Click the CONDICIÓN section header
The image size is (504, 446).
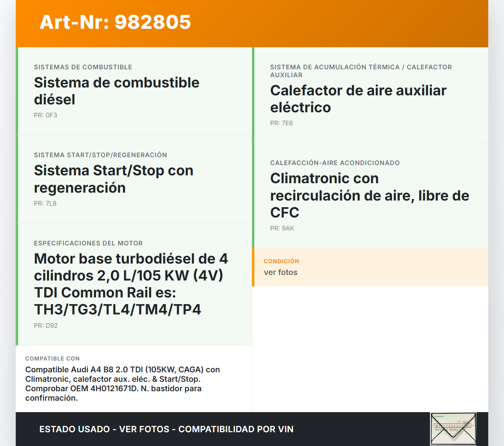click(x=282, y=261)
